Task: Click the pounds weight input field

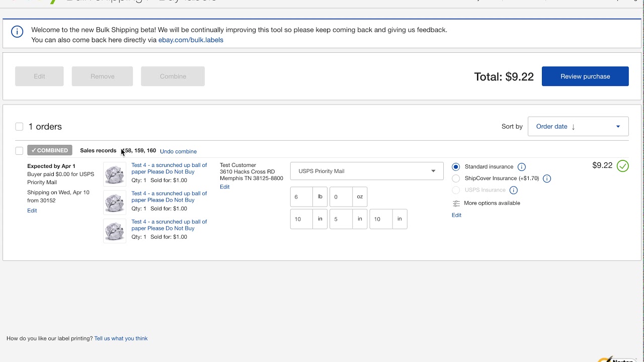Action: tap(301, 197)
